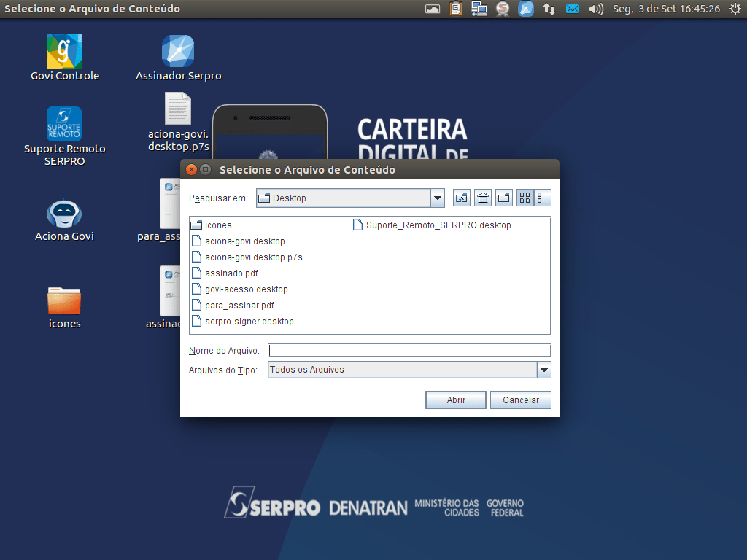
Task: Open the clock showing Seg, 3 de Set
Action: click(666, 9)
